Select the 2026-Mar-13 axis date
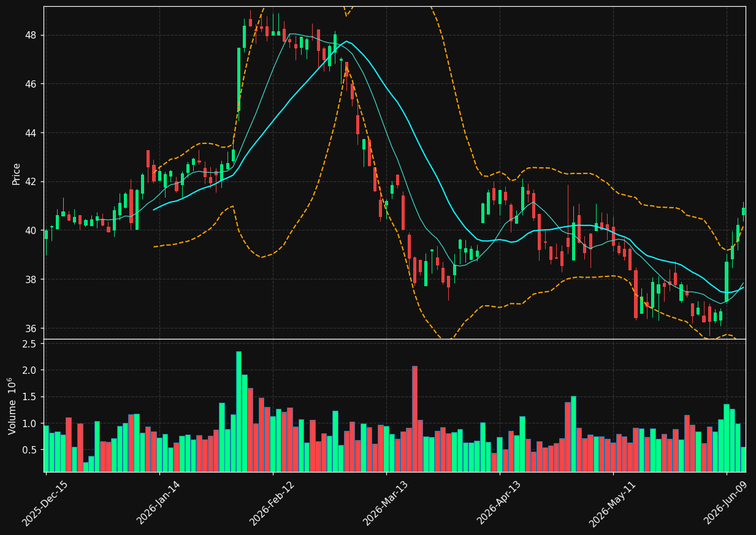This screenshot has width=756, height=535. pos(386,503)
